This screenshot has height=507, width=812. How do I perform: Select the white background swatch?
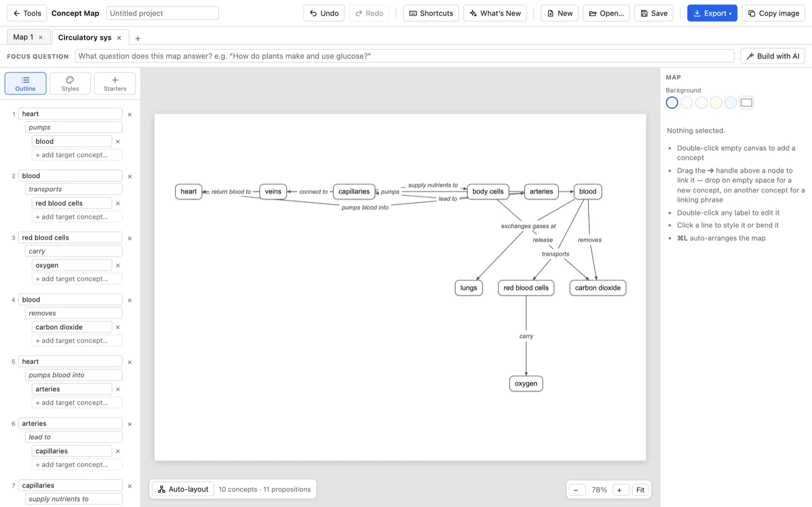coord(672,103)
